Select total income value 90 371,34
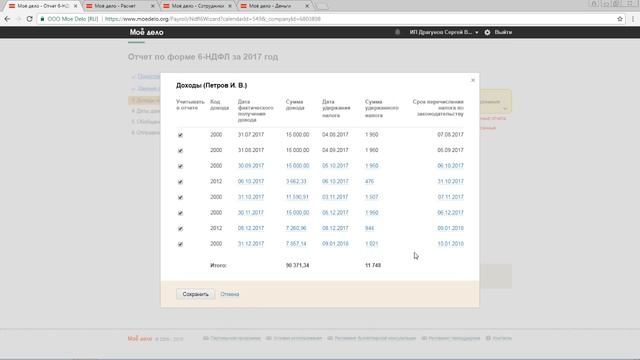This screenshot has width=640, height=360. [297, 265]
